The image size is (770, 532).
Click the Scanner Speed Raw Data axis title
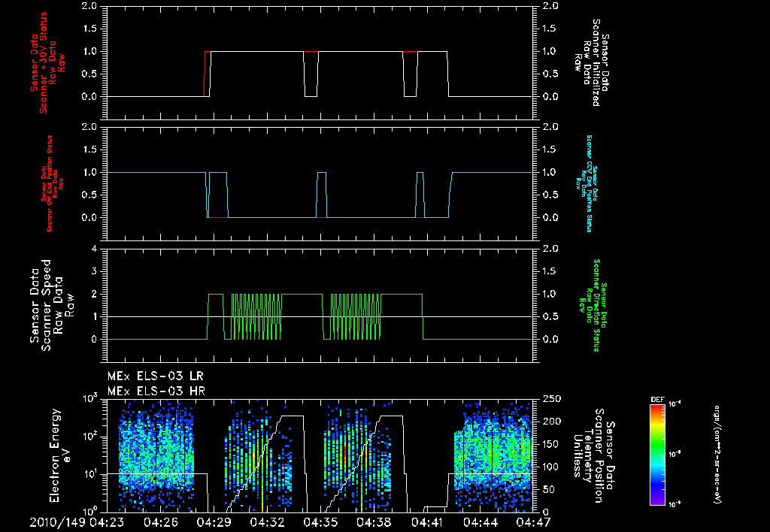click(52, 305)
